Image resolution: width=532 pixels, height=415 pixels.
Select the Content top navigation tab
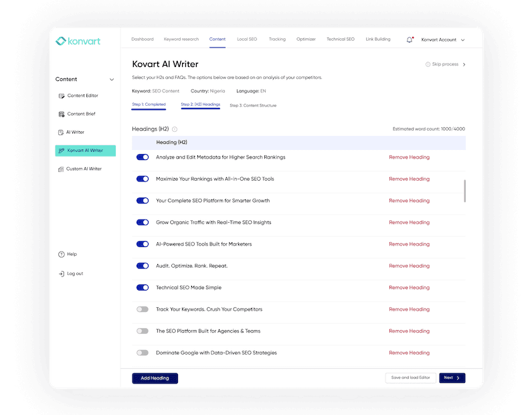point(217,39)
